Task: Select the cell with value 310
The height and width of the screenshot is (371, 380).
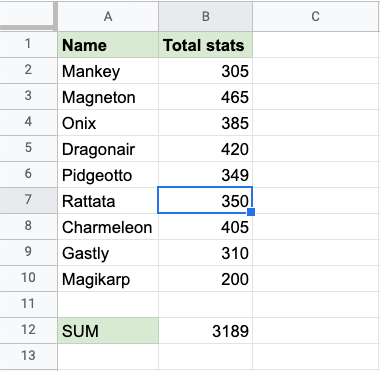Action: 206,253
